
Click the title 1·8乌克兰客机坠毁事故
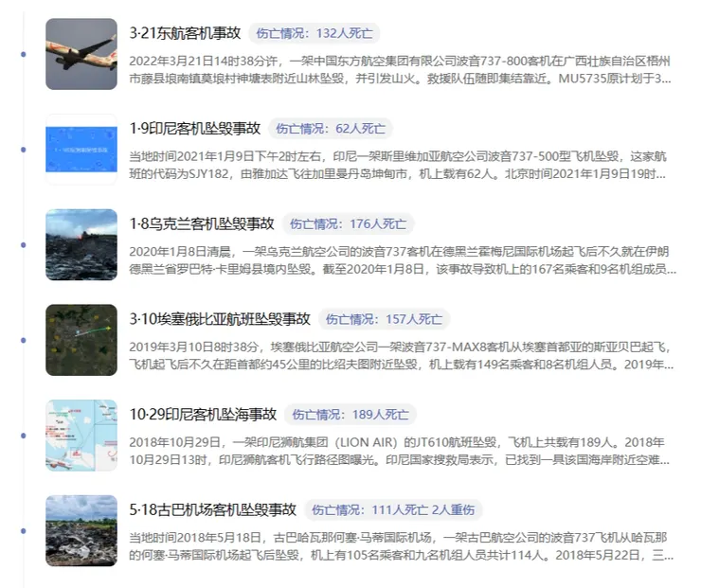coord(202,223)
